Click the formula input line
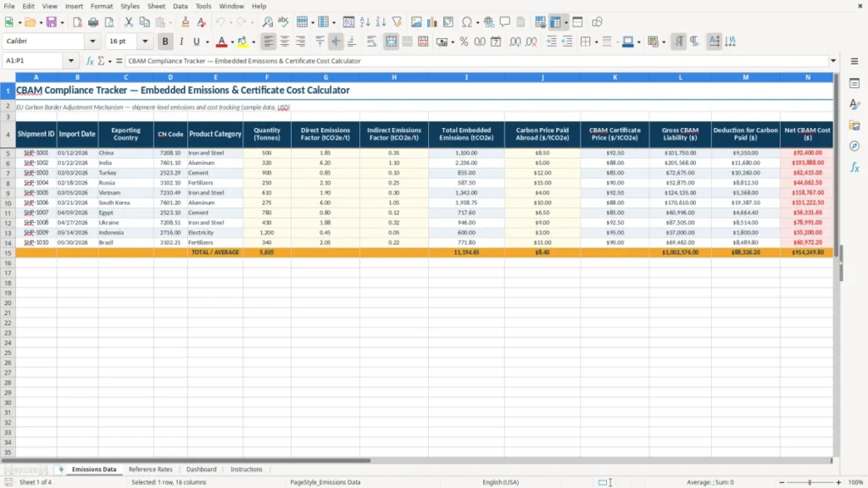The image size is (868, 488). coord(476,61)
